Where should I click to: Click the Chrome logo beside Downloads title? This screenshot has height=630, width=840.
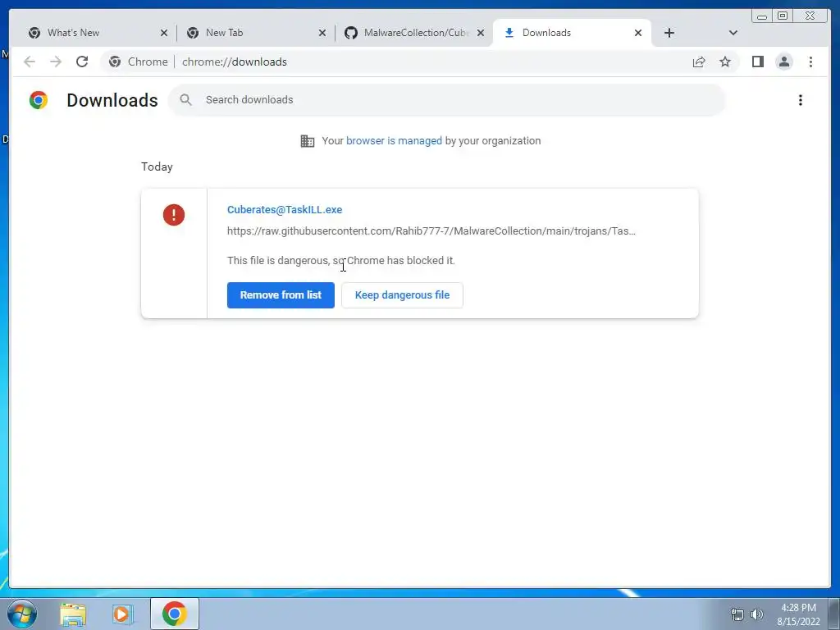[x=39, y=100]
